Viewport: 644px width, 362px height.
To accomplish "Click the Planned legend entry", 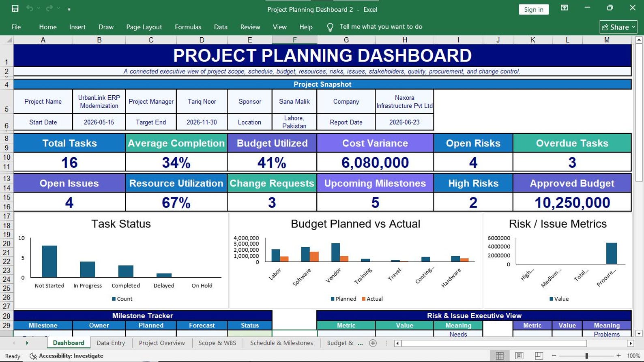I will (343, 299).
